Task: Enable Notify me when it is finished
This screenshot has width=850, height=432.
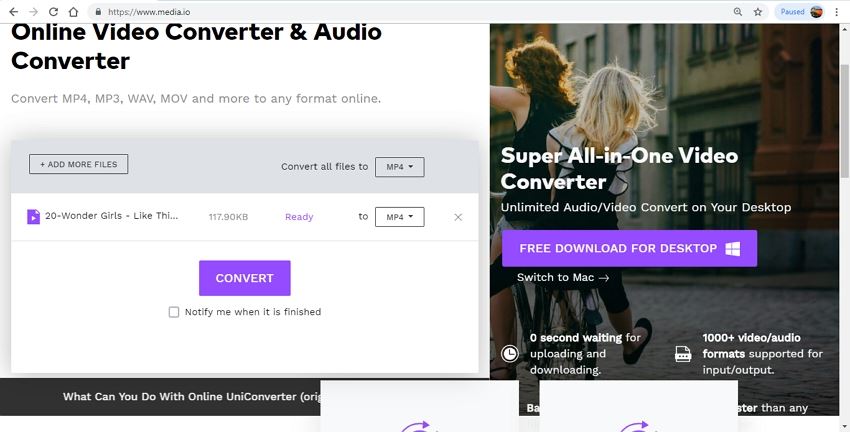Action: [174, 312]
